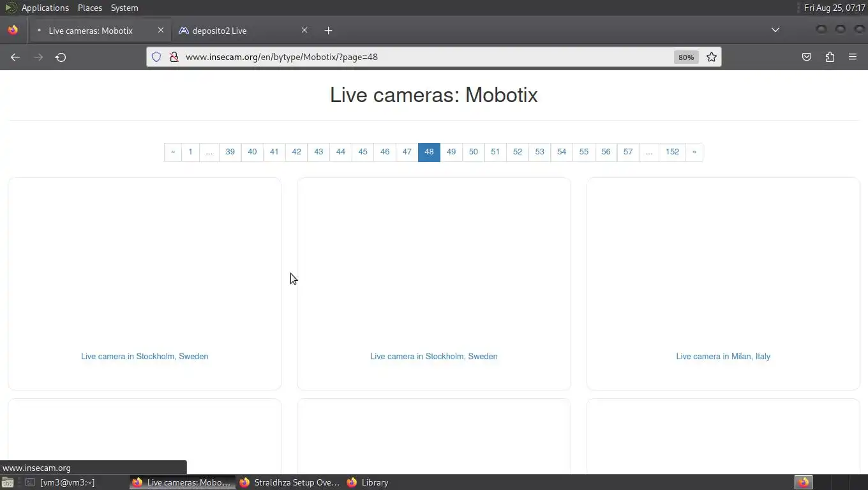Go to pagination page 45
Image resolution: width=868 pixels, height=490 pixels.
pos(363,152)
